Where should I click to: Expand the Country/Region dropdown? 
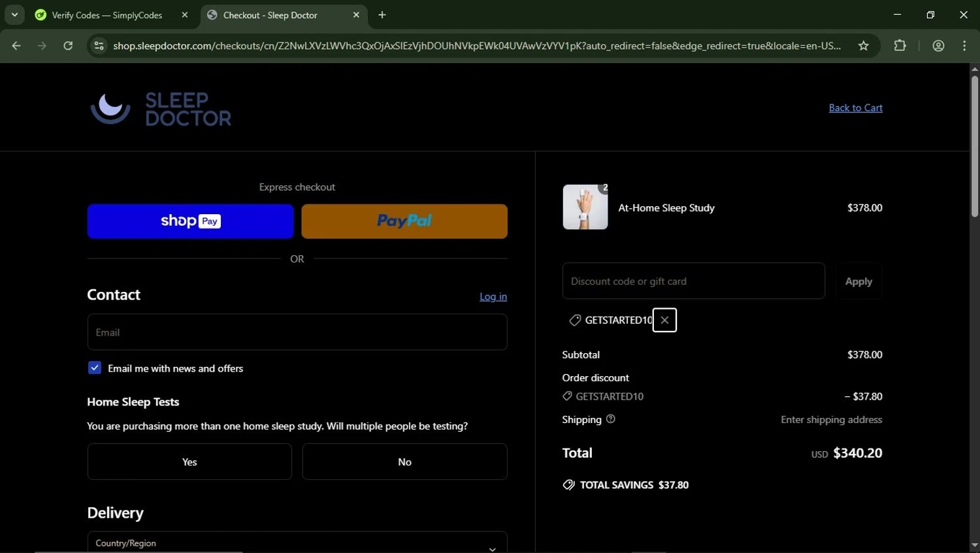pos(297,543)
